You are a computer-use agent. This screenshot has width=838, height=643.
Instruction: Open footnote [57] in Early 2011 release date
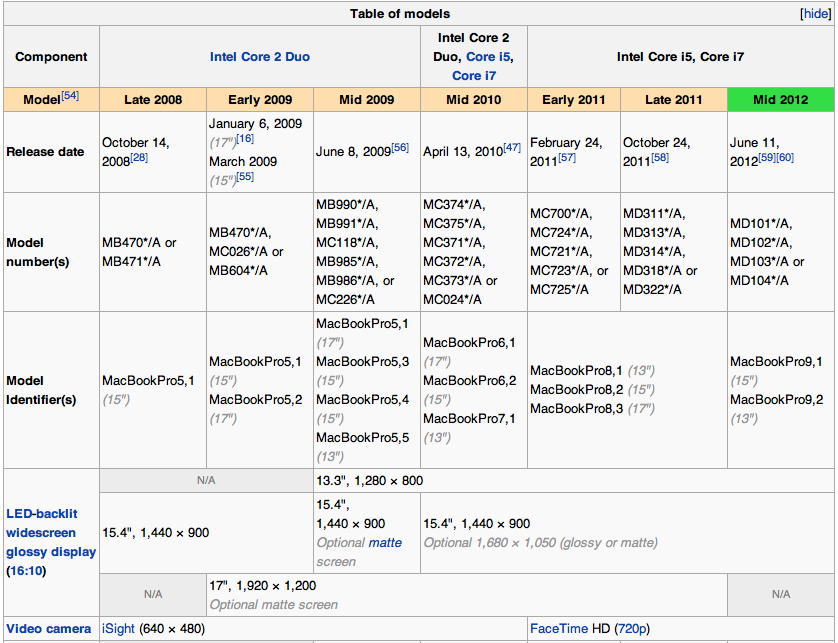pyautogui.click(x=567, y=158)
